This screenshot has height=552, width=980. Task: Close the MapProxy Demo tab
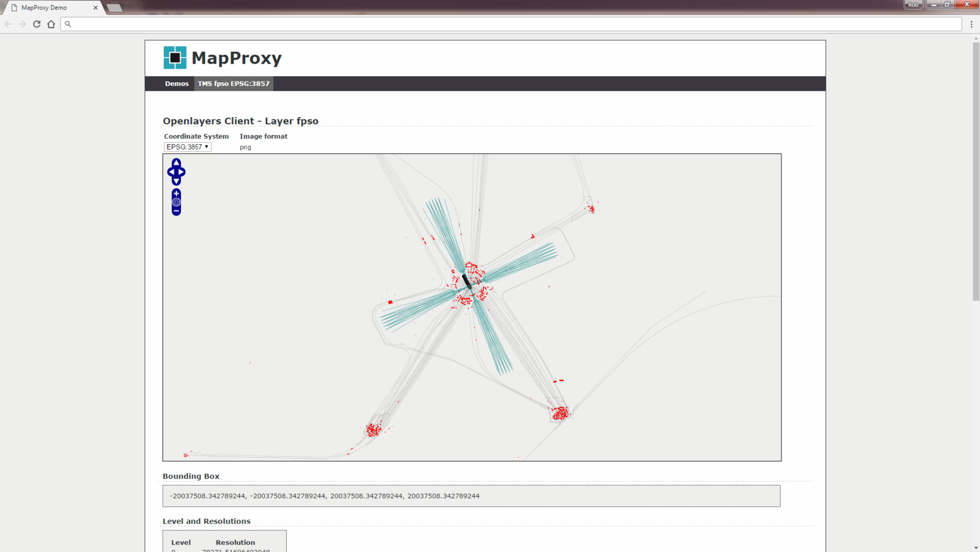coord(96,7)
